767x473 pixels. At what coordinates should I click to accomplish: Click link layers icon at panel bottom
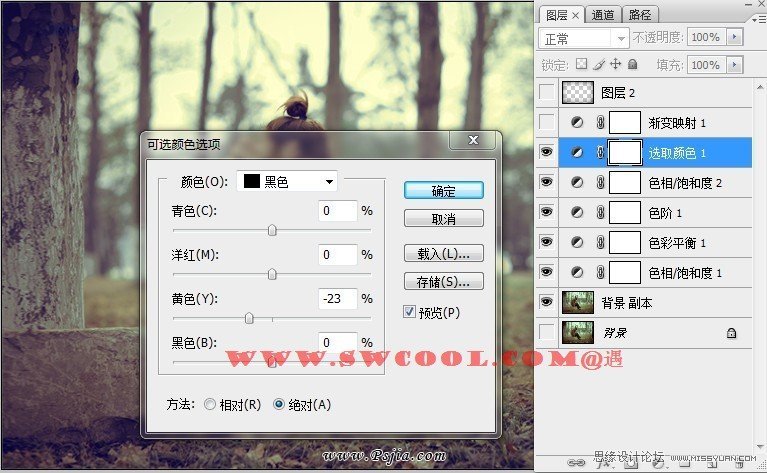tap(576, 462)
